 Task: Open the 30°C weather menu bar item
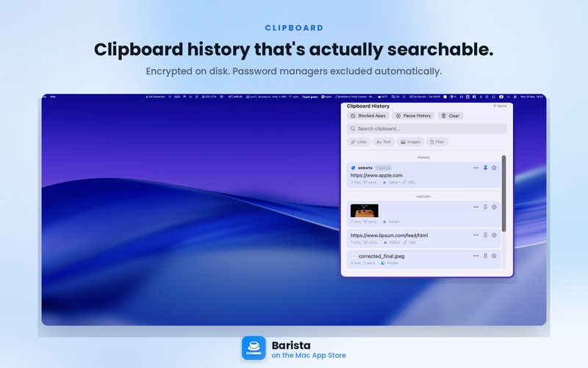pos(382,97)
